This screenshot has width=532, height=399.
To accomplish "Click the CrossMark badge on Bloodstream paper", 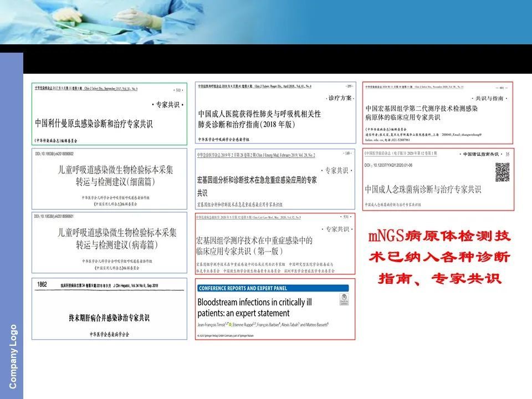I will click(x=344, y=300).
